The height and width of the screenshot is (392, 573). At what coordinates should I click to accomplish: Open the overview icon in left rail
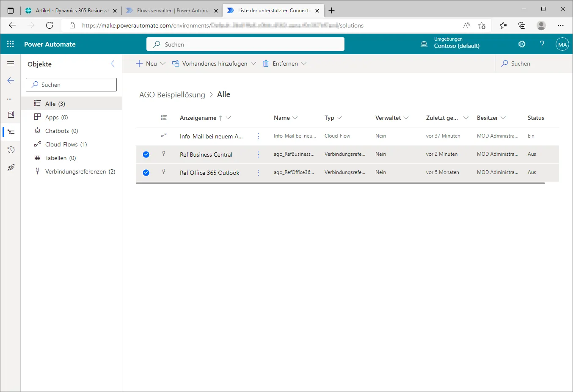click(x=11, y=114)
